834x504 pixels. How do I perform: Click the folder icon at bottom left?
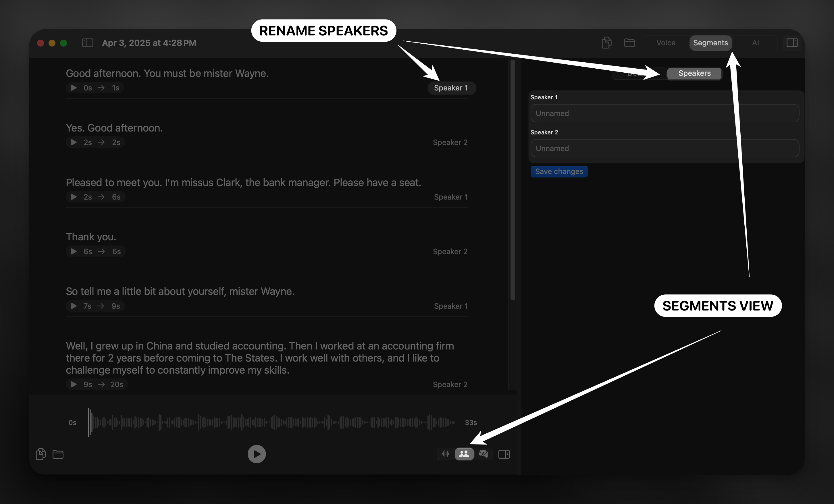tap(58, 454)
